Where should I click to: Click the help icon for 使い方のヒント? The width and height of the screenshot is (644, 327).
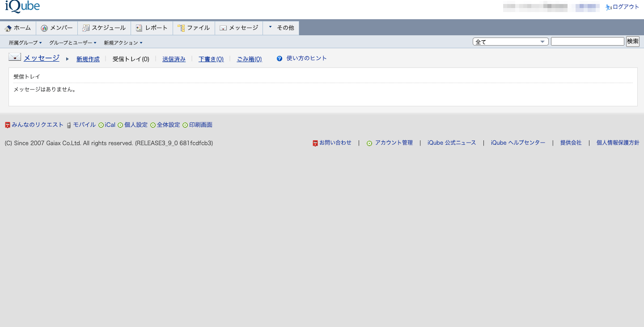click(280, 59)
